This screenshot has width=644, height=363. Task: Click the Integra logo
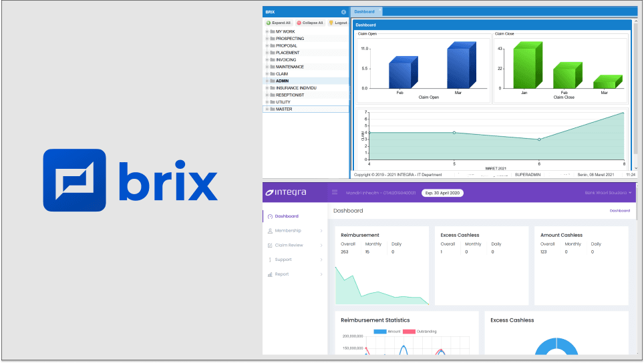[287, 192]
